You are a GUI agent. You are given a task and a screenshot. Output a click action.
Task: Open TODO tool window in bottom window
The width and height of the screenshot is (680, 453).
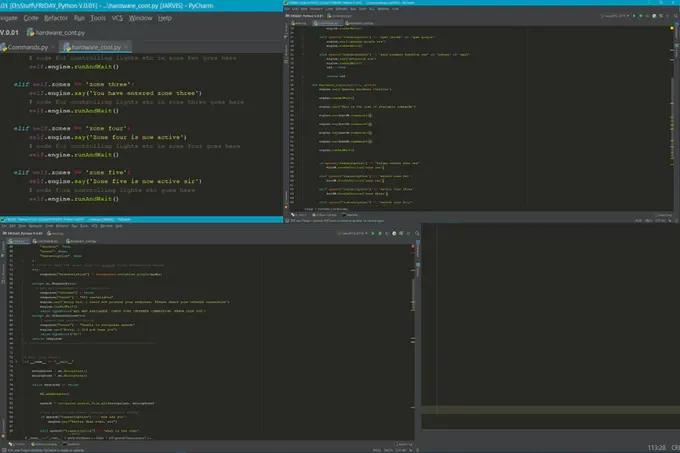coord(17,444)
